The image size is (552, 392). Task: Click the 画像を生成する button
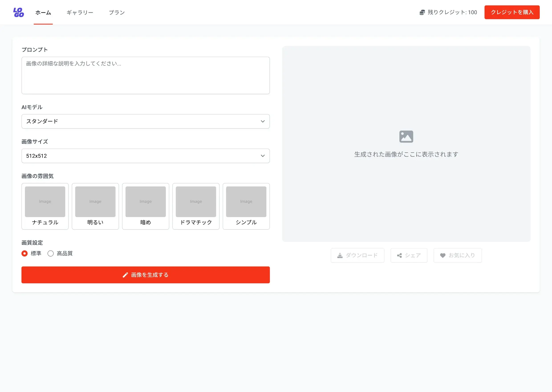tap(145, 275)
